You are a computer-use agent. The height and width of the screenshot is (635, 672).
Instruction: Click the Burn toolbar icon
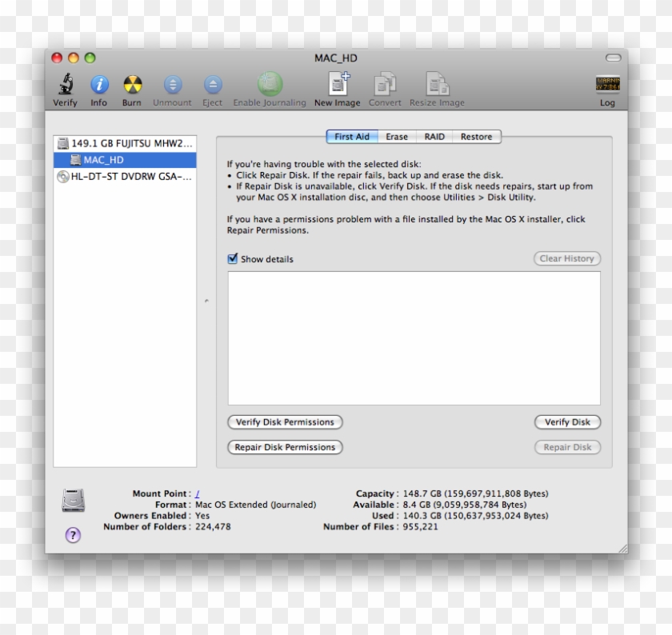point(132,84)
